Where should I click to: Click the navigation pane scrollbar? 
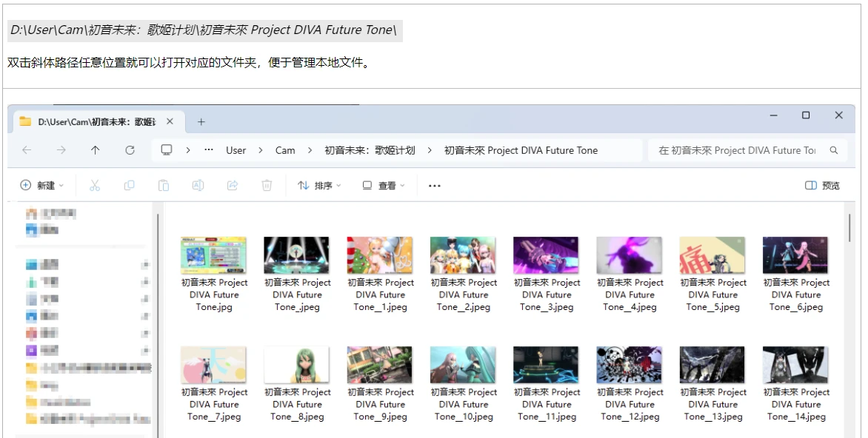click(158, 326)
